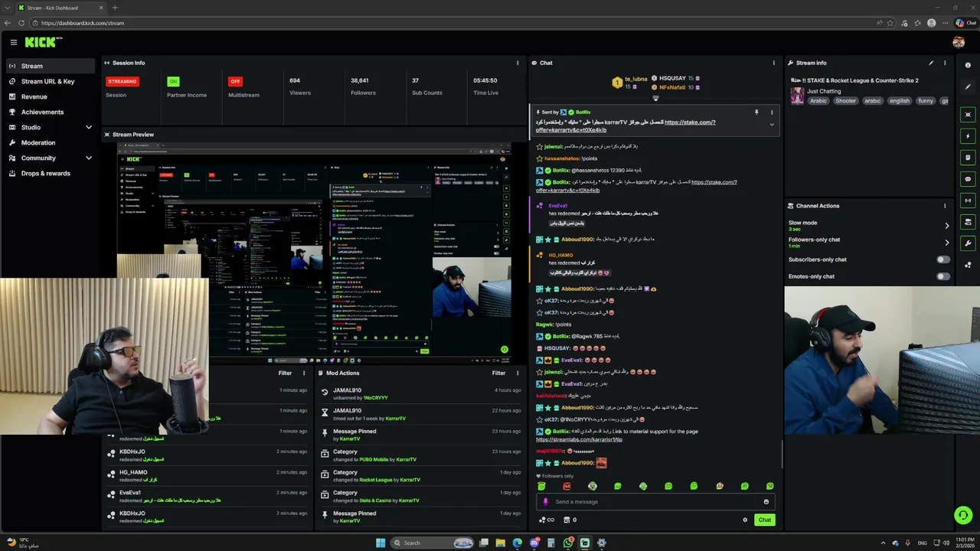Open WhatsApp from the taskbar
The height and width of the screenshot is (551, 980).
pyautogui.click(x=568, y=543)
